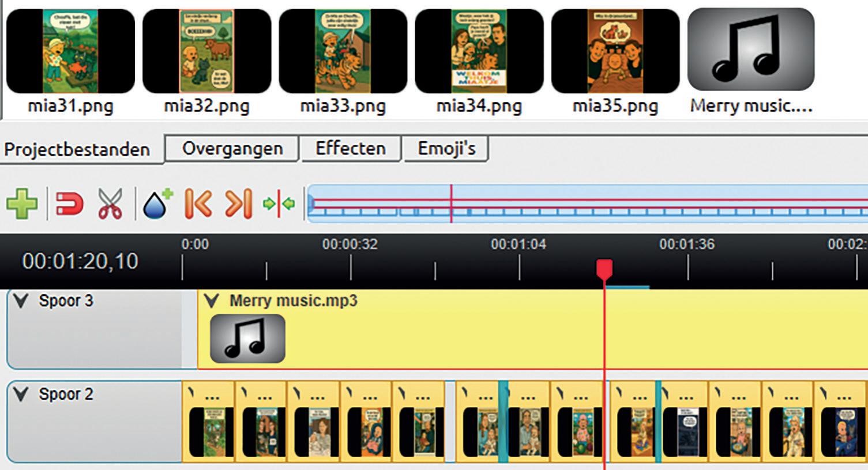This screenshot has width=868, height=470.
Task: Click the Spoor 3 track label
Action: click(66, 301)
